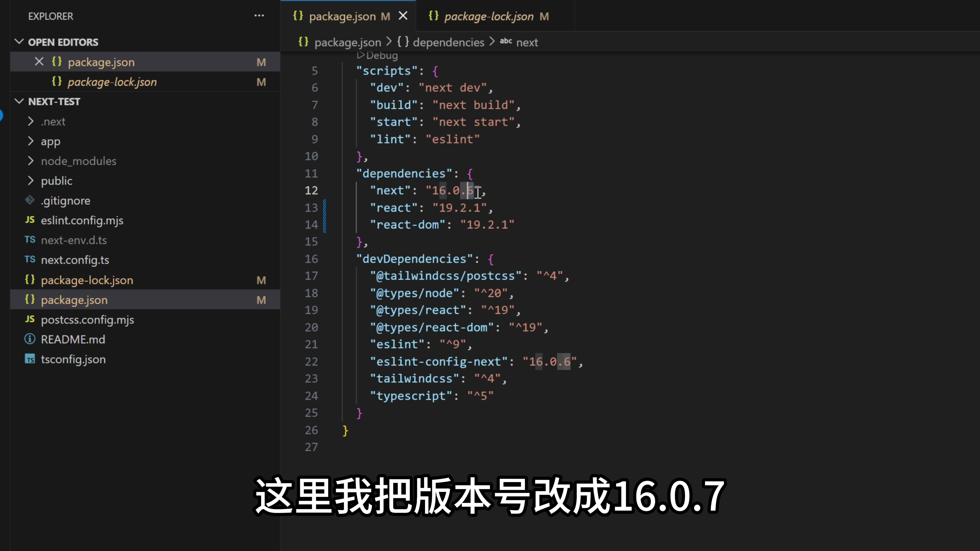Close package.json in Open Editors list
Screen dimensions: 980x551
click(39, 61)
